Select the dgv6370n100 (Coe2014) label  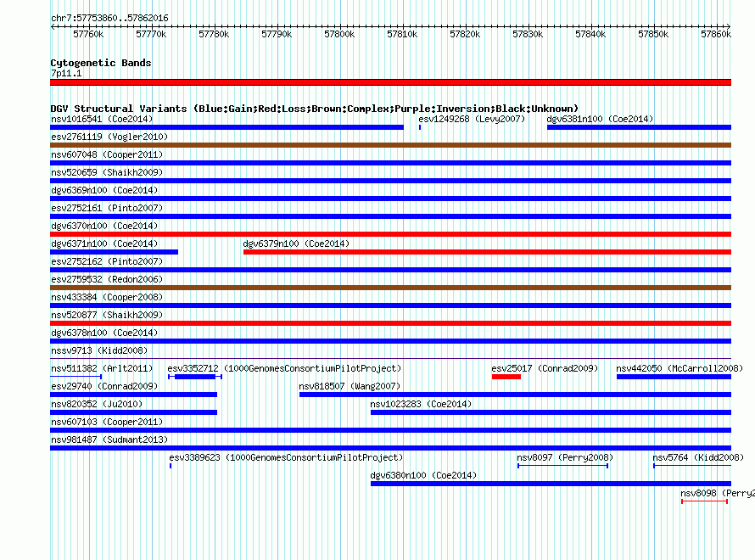click(104, 226)
